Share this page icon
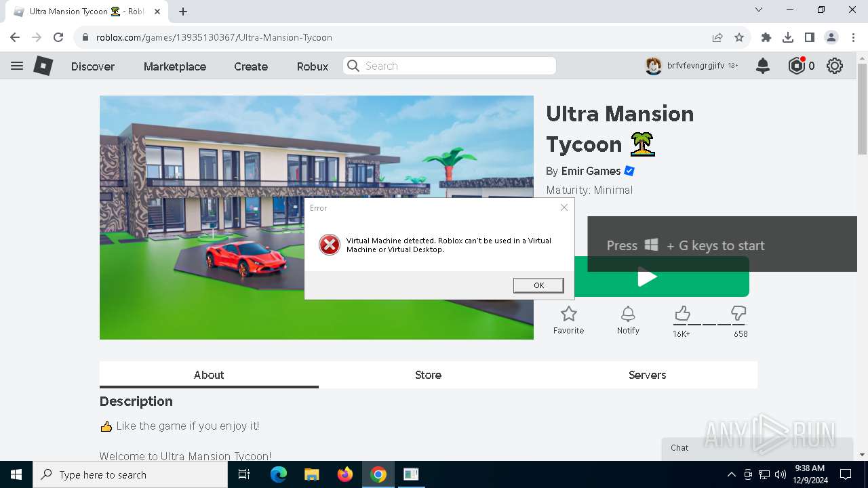Screen dimensions: 868x488 (717, 37)
